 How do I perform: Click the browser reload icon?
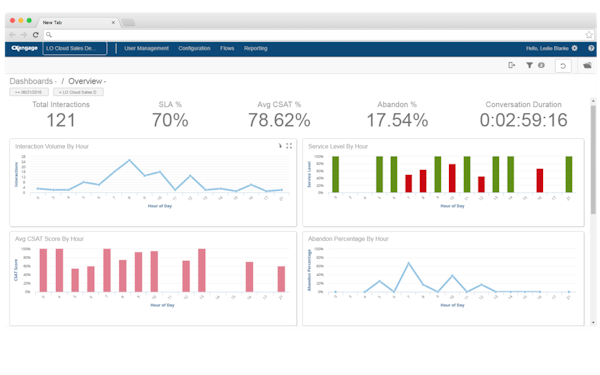coord(36,35)
